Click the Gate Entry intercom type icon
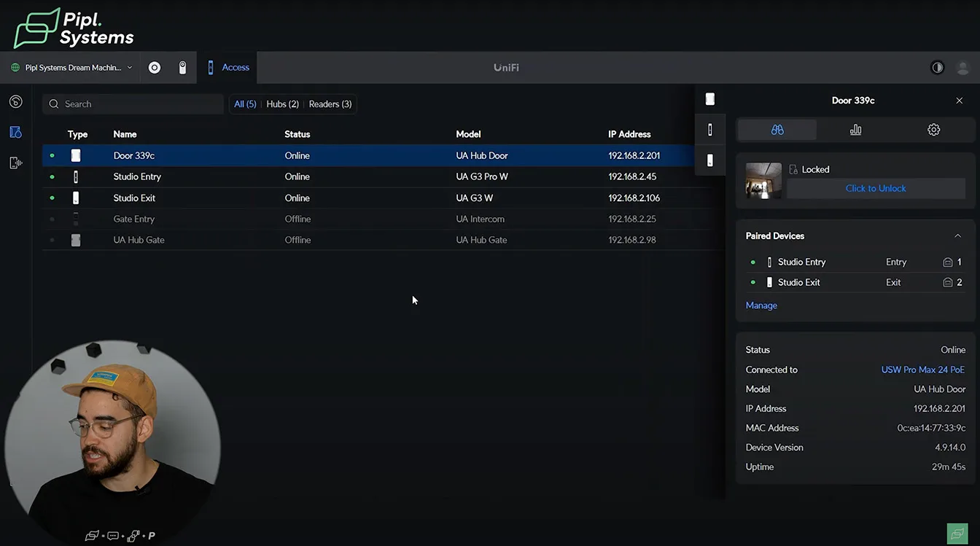980x546 pixels. (x=76, y=219)
